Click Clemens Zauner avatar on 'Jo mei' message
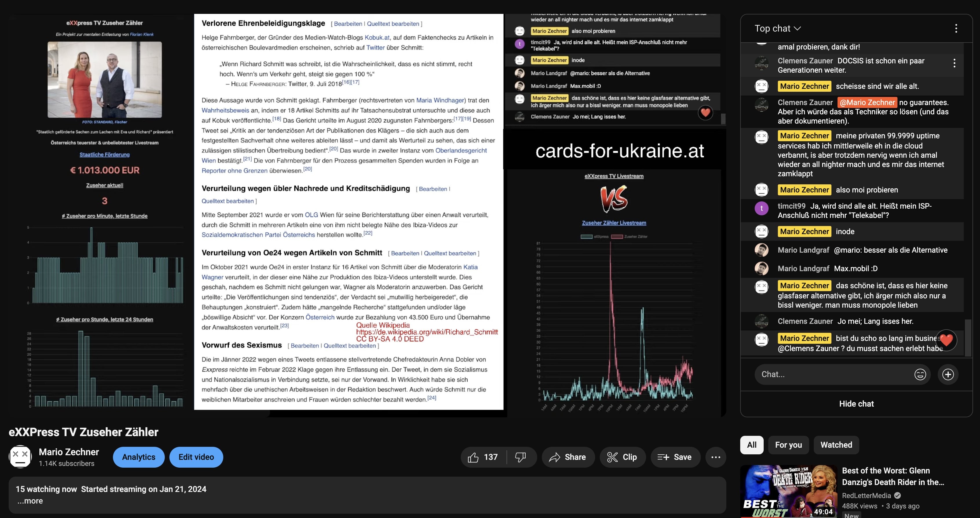This screenshot has width=980, height=518. coord(762,322)
